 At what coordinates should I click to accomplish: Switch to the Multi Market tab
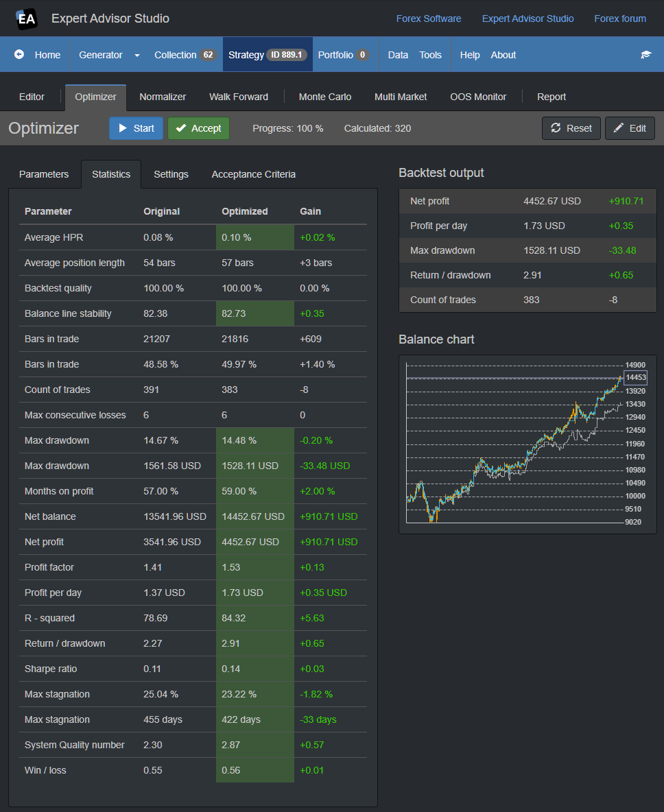click(x=401, y=97)
